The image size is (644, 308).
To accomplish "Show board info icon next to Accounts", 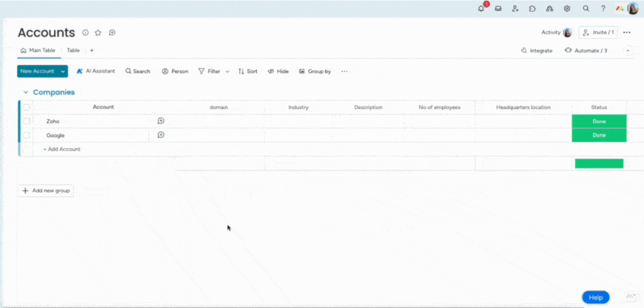I will [86, 33].
